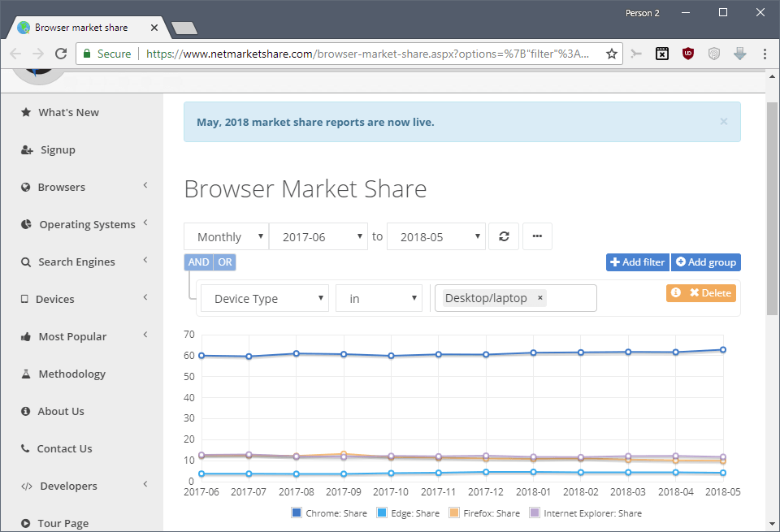Open a new browser tab
The height and width of the screenshot is (532, 780).
(x=184, y=28)
